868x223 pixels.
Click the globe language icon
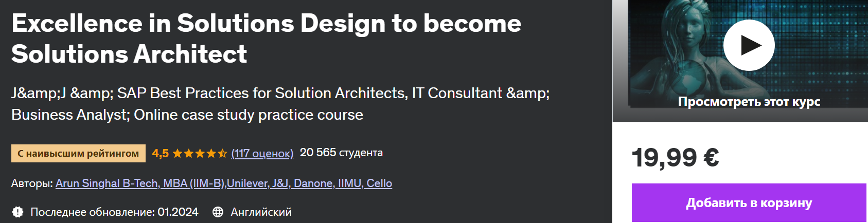(x=218, y=212)
